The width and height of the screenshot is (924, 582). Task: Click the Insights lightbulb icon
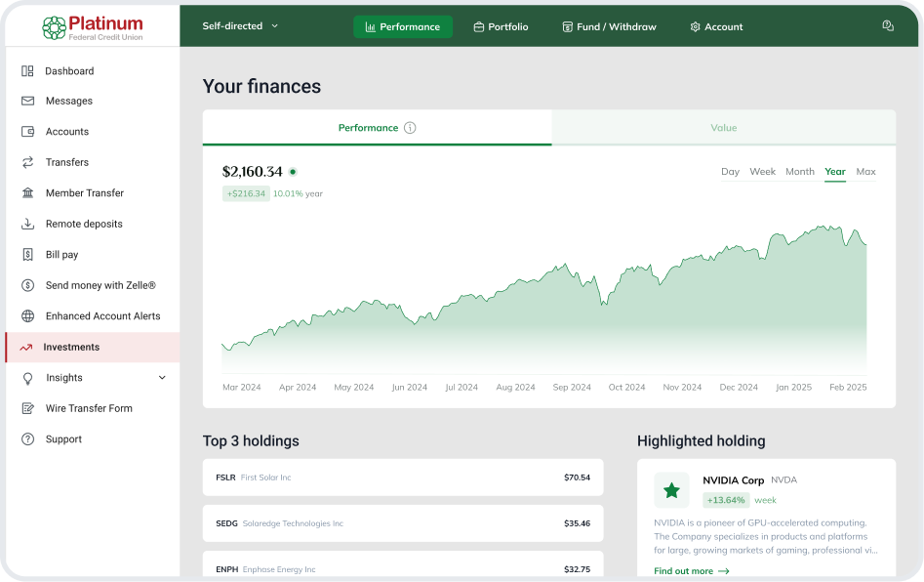27,378
